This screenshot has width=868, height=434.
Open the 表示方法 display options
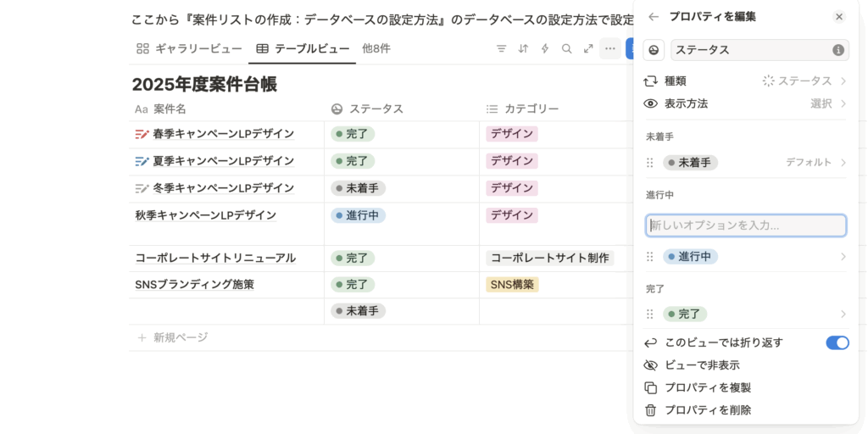pos(746,103)
